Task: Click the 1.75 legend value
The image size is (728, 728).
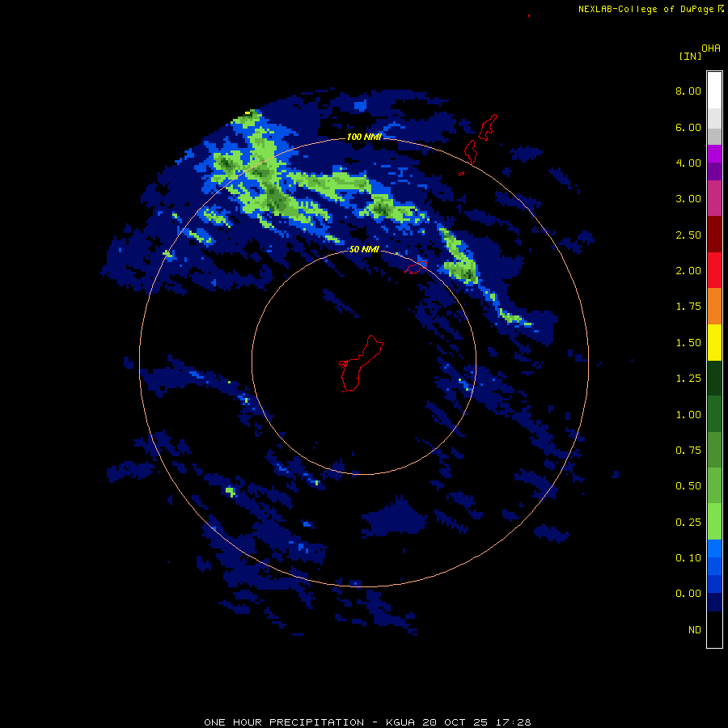Action: pos(688,307)
